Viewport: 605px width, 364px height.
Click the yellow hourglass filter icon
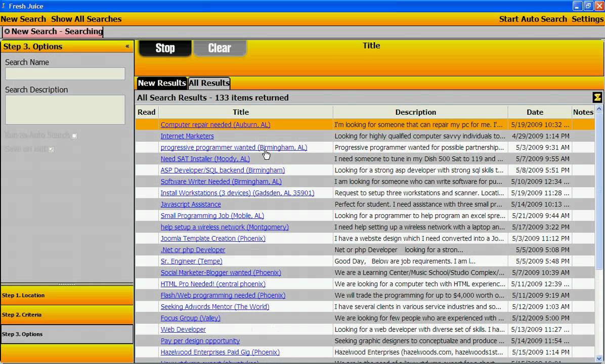pyautogui.click(x=597, y=98)
